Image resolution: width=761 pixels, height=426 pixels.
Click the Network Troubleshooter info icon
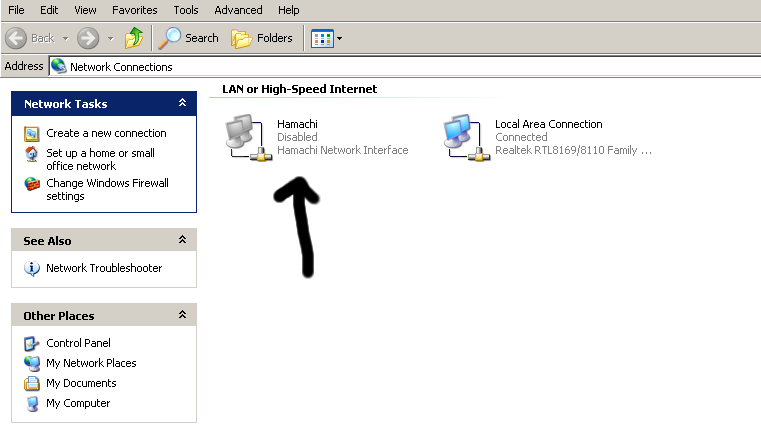(x=32, y=268)
